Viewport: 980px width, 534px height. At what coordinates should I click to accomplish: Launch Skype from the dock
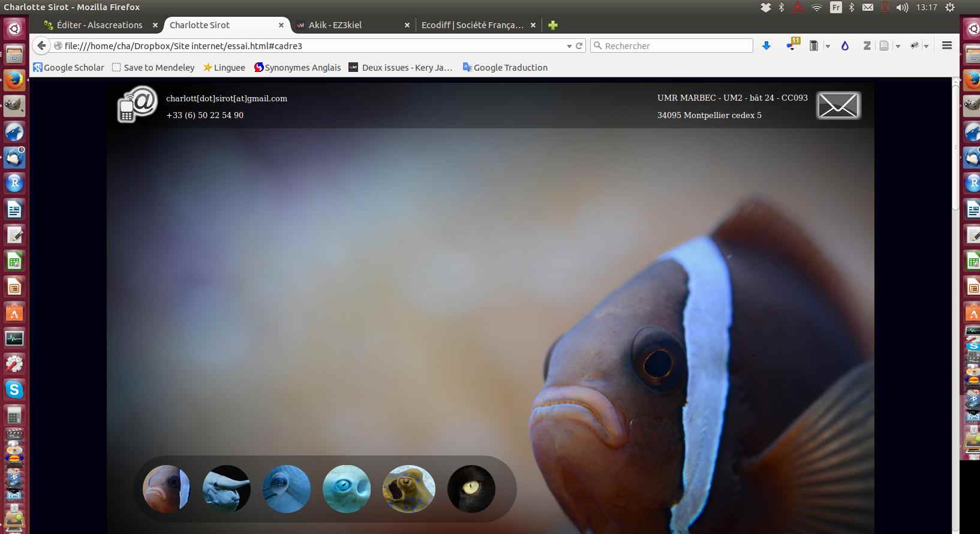coord(14,390)
